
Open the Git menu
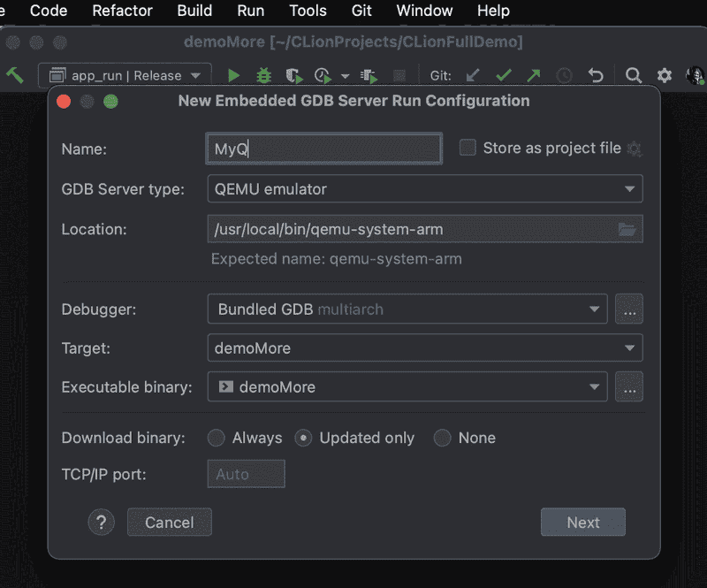[361, 11]
